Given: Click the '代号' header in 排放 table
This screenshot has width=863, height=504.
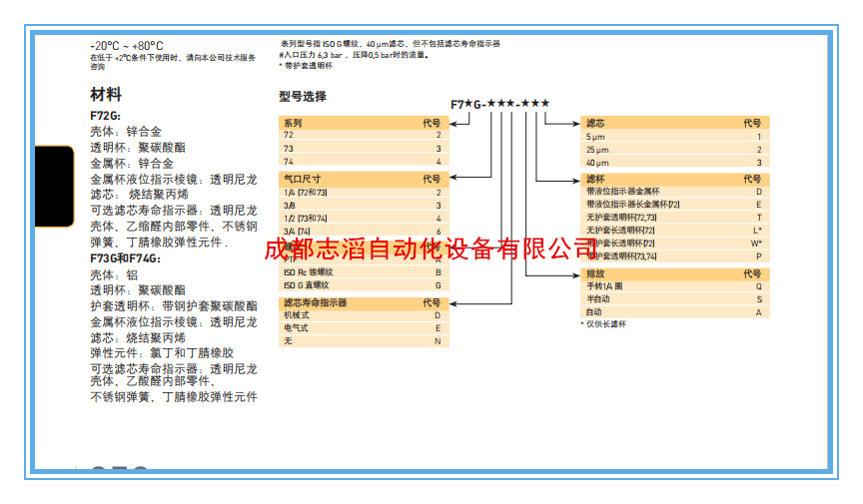Looking at the screenshot, I should [752, 273].
